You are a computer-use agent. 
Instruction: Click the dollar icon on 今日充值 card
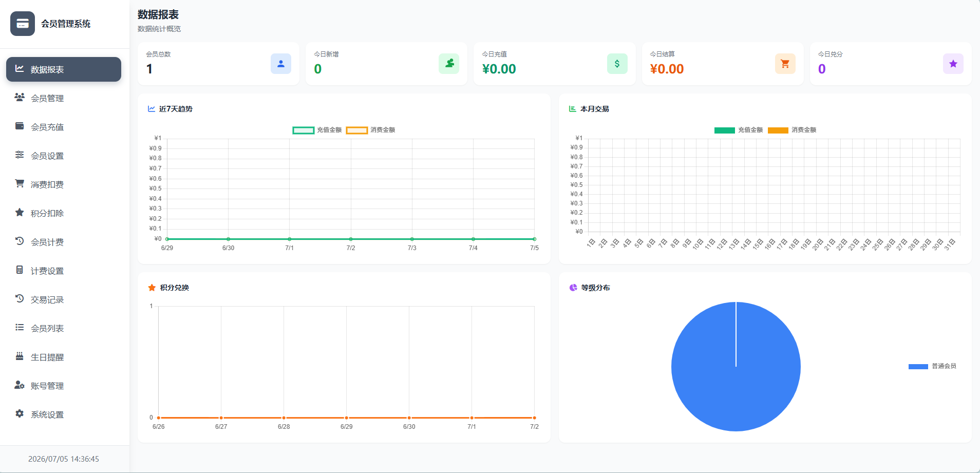[x=617, y=64]
